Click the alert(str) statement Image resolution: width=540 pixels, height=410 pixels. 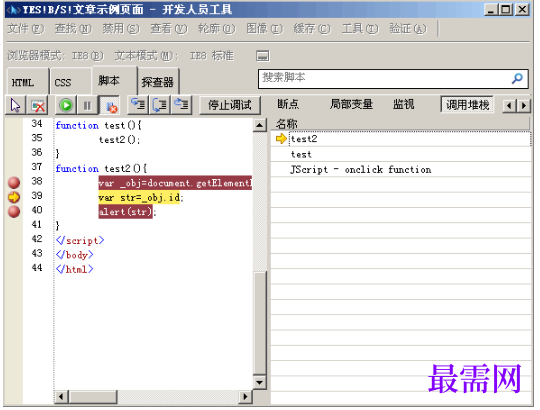click(x=126, y=212)
